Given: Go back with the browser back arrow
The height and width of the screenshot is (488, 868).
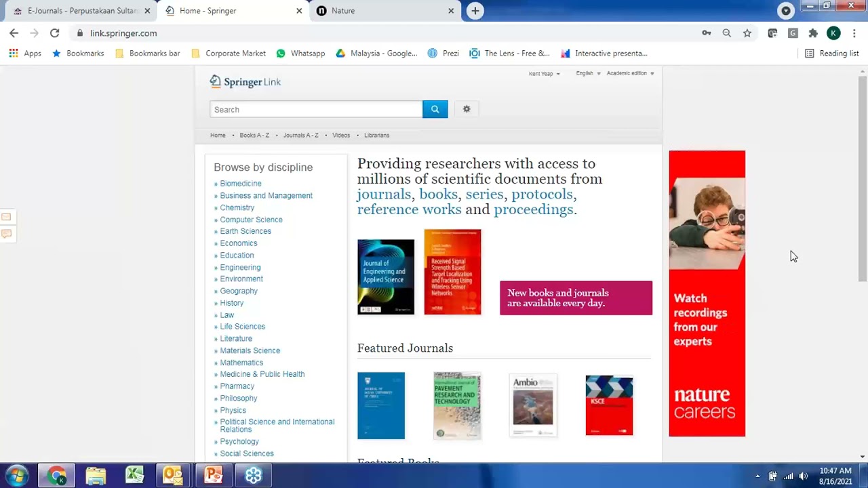Looking at the screenshot, I should [x=14, y=33].
